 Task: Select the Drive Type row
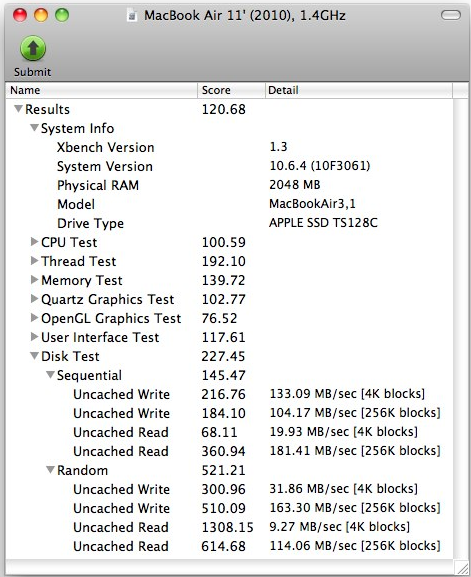pyautogui.click(x=229, y=223)
